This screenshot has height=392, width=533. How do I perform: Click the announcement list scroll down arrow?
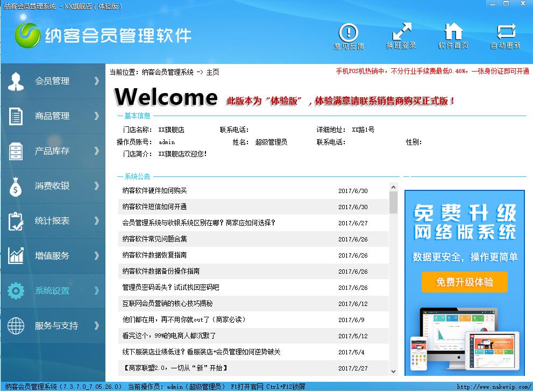tap(393, 371)
